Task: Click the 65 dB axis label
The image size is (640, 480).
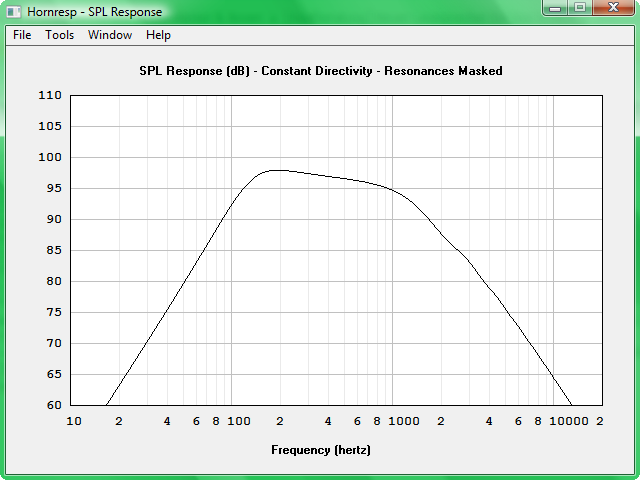Action: 54,374
